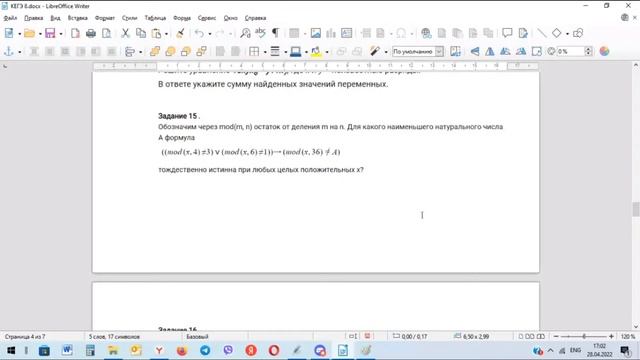Open the Таблица menu
This screenshot has width=640, height=360.
click(x=155, y=18)
